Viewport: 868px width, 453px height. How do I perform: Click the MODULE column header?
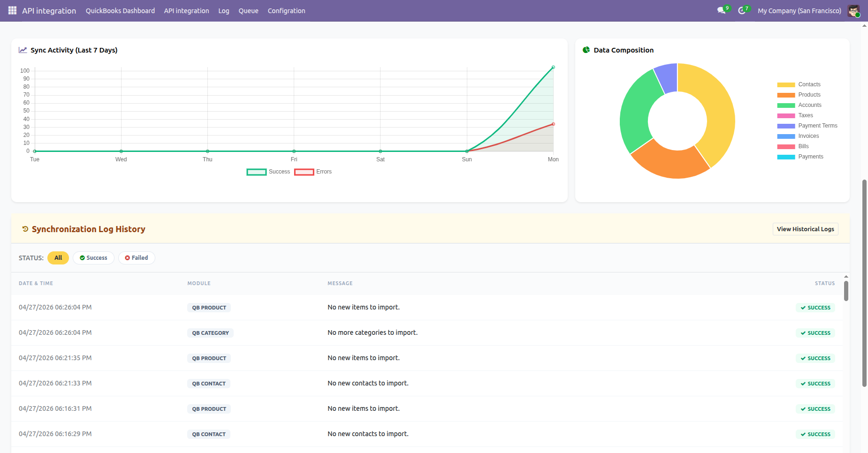tap(199, 283)
